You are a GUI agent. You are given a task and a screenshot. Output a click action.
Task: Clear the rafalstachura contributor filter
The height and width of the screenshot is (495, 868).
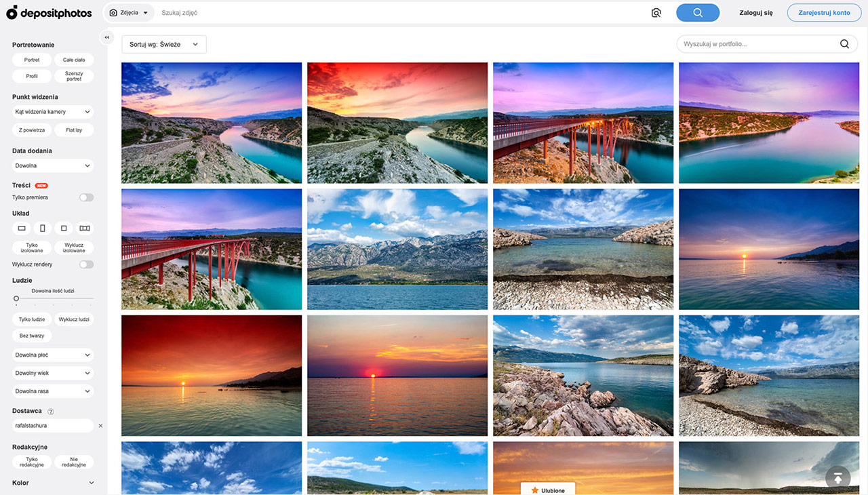click(100, 426)
